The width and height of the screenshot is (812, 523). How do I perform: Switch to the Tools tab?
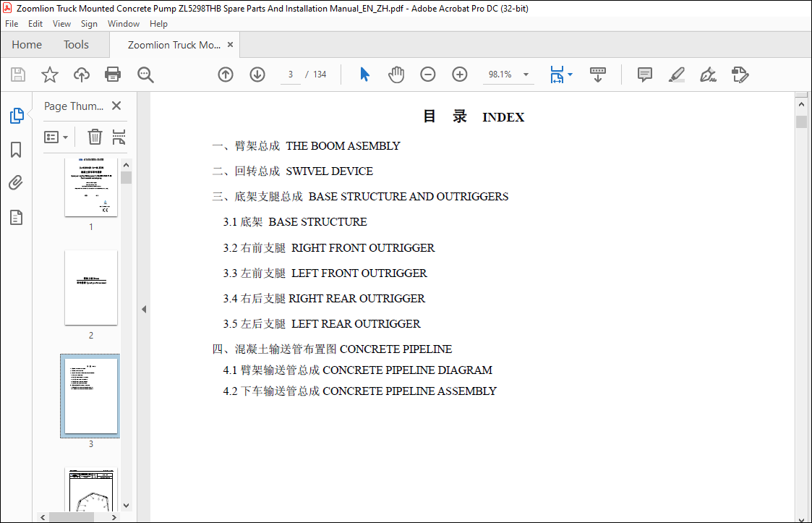pyautogui.click(x=76, y=45)
